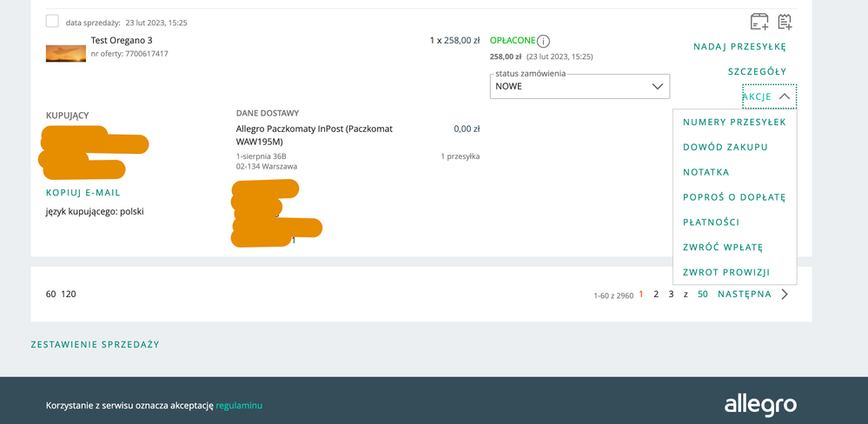This screenshot has height=424, width=868.
Task: Click info icon beside OPŁACONE status
Action: (x=544, y=41)
